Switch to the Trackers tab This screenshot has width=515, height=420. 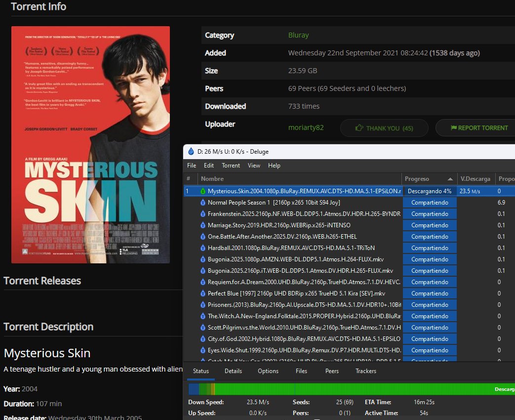365,371
